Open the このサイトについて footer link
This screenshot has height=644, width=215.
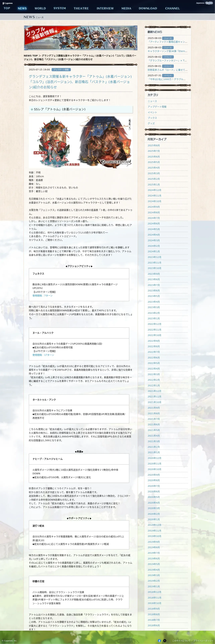click(181, 640)
